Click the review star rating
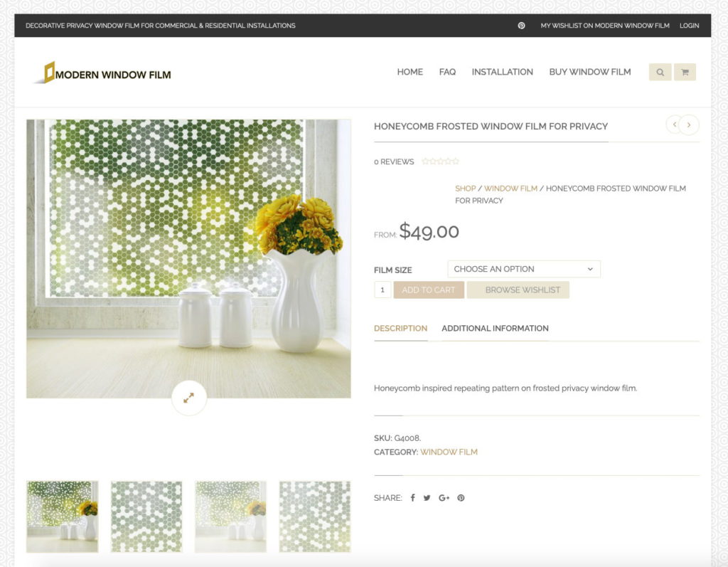This screenshot has width=728, height=567. [440, 161]
